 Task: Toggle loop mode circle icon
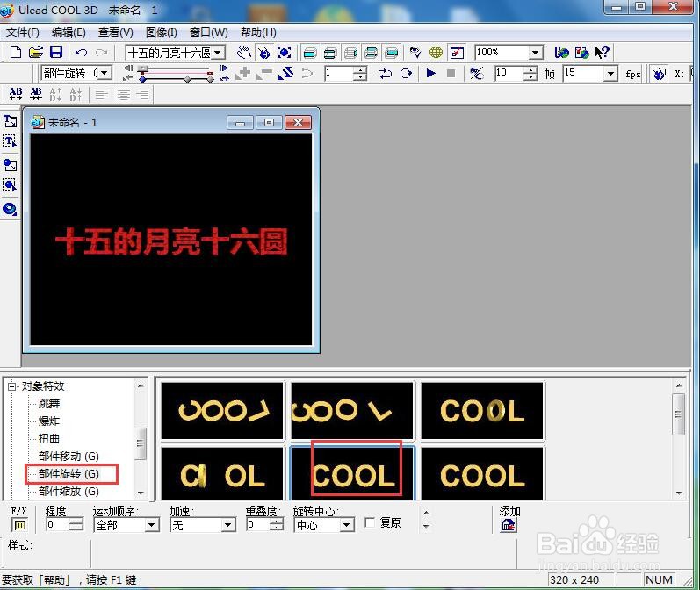coord(406,73)
